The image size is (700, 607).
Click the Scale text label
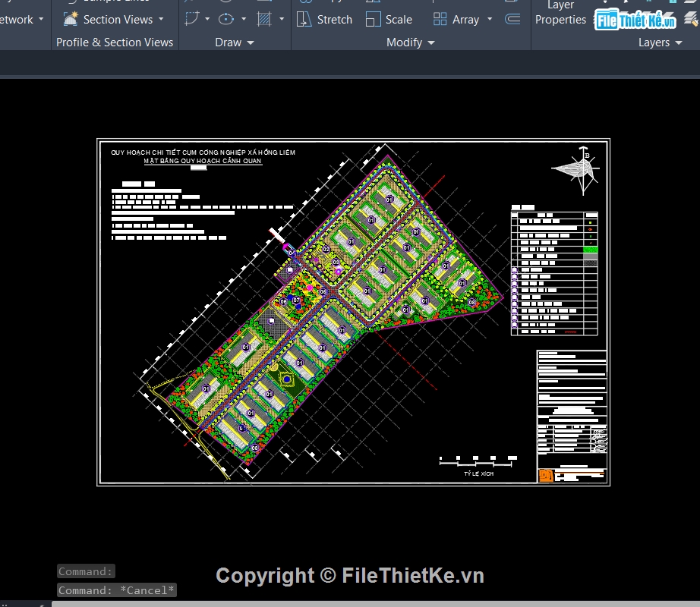399,20
